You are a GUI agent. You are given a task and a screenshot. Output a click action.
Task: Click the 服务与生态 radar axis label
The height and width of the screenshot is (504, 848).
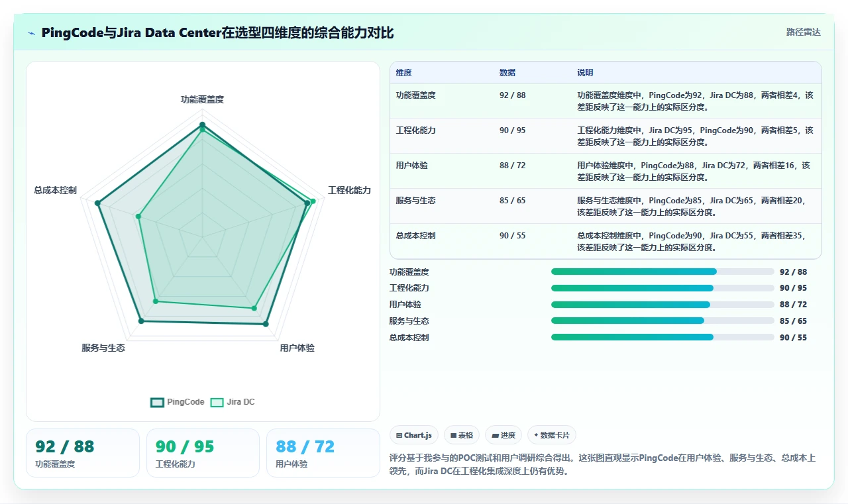coord(103,348)
